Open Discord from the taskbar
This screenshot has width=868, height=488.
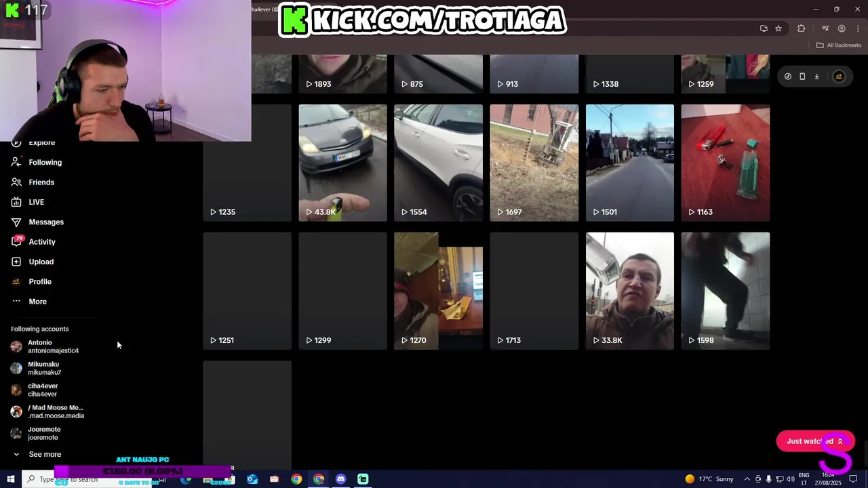coord(340,479)
